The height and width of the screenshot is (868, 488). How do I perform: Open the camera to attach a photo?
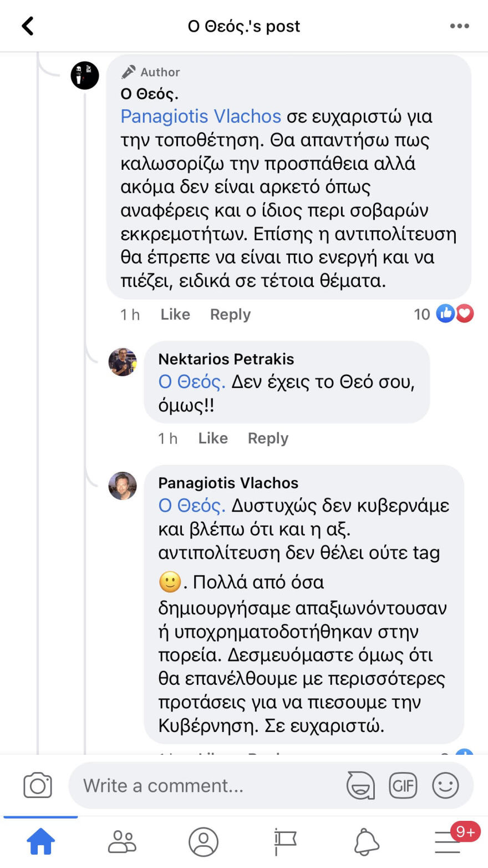[37, 785]
